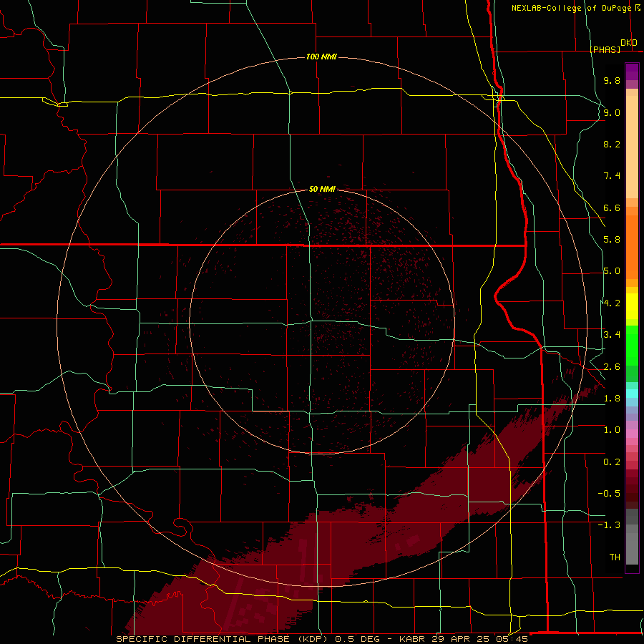The height and width of the screenshot is (644, 644).
Task: Click the 100 NMI range ring label
Action: [321, 57]
